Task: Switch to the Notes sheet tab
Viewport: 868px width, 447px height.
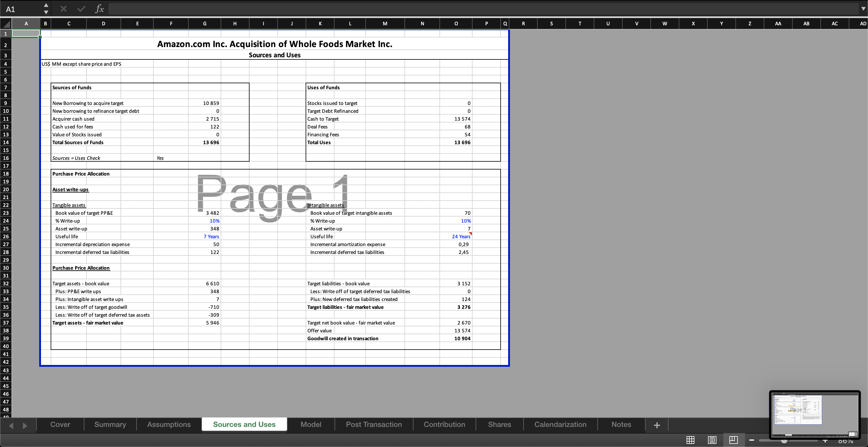Action: (x=621, y=424)
